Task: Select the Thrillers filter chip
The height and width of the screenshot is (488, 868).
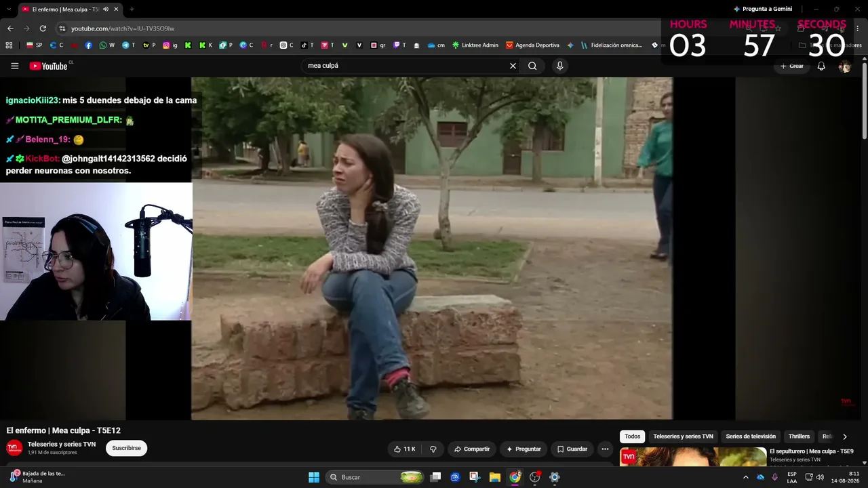Action: [x=799, y=436]
